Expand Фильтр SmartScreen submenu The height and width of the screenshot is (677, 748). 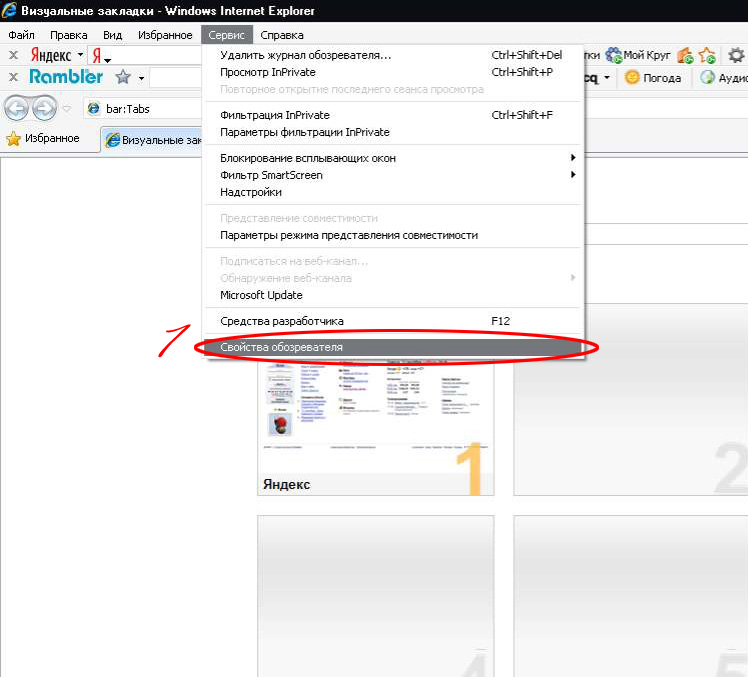[393, 175]
